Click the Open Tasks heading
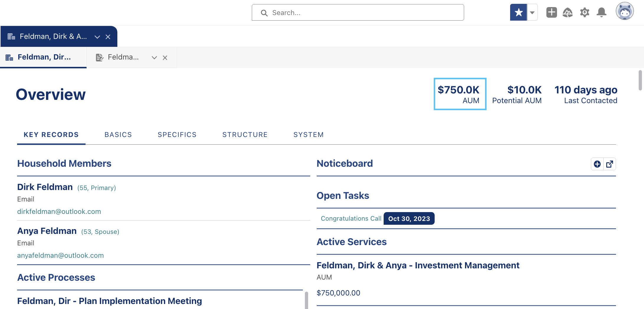 [343, 196]
